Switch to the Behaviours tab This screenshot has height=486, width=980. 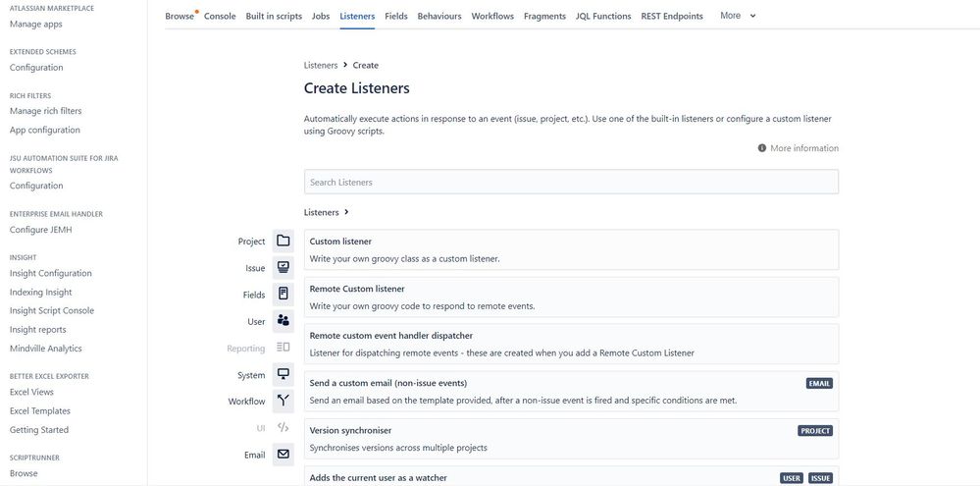[439, 17]
